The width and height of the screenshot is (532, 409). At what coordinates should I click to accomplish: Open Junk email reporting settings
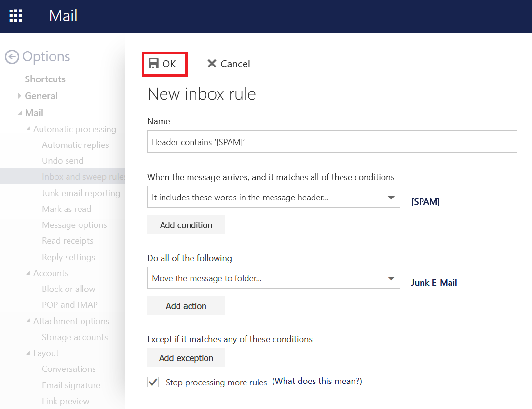[x=81, y=193]
